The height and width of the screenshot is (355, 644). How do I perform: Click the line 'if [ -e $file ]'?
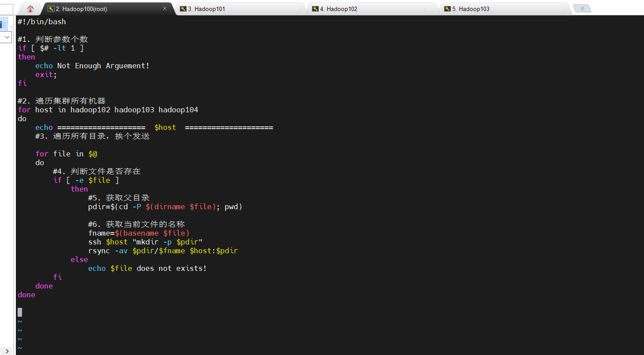pos(86,180)
